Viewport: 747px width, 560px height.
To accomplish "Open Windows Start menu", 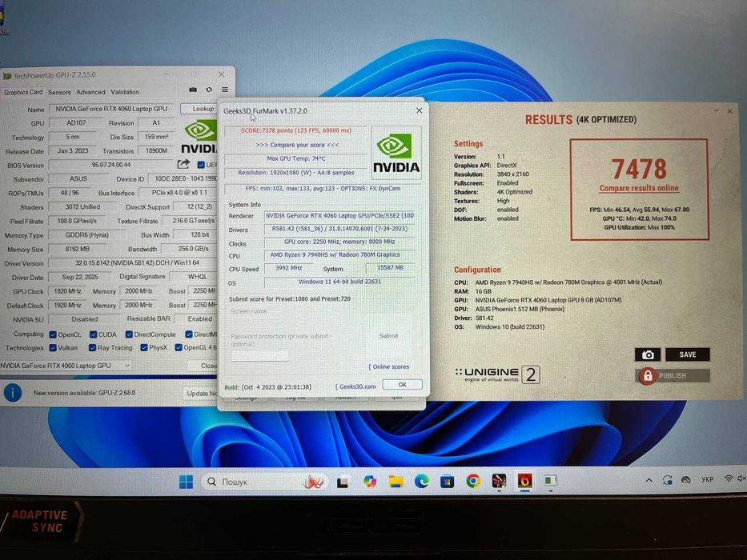I will pyautogui.click(x=187, y=482).
